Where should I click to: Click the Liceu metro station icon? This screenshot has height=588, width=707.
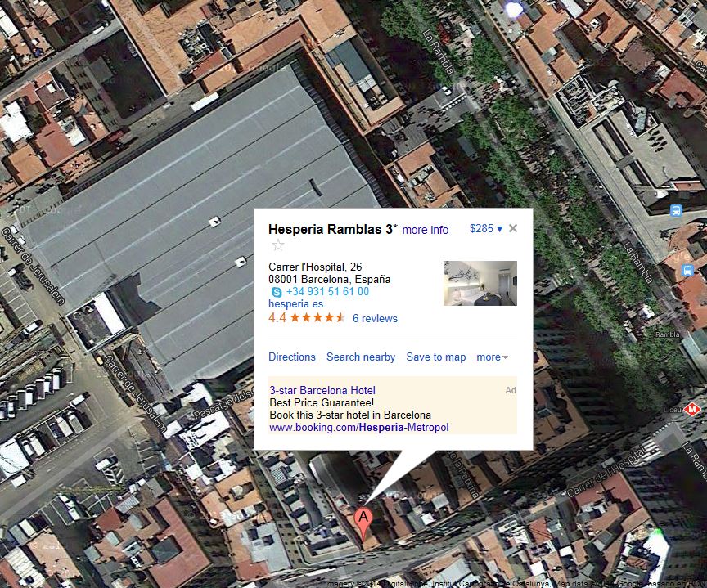click(x=691, y=410)
